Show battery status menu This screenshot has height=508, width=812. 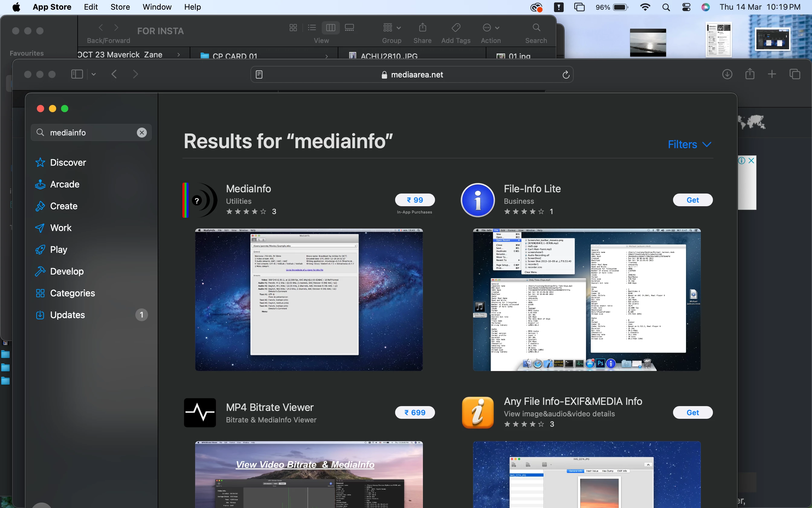click(611, 7)
